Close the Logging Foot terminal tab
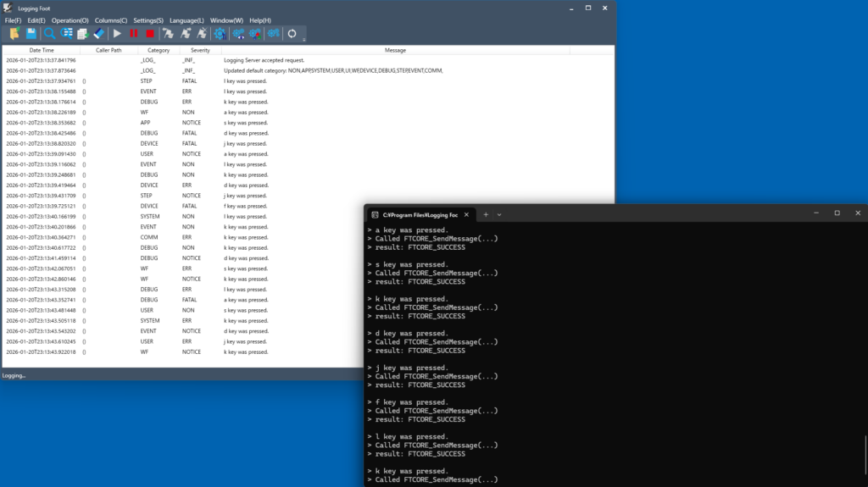The width and height of the screenshot is (868, 487). [468, 214]
